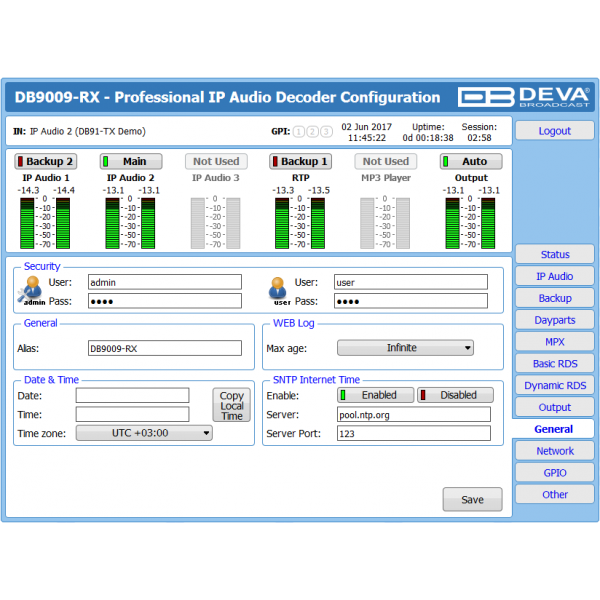Select the Main source button

pos(131,161)
